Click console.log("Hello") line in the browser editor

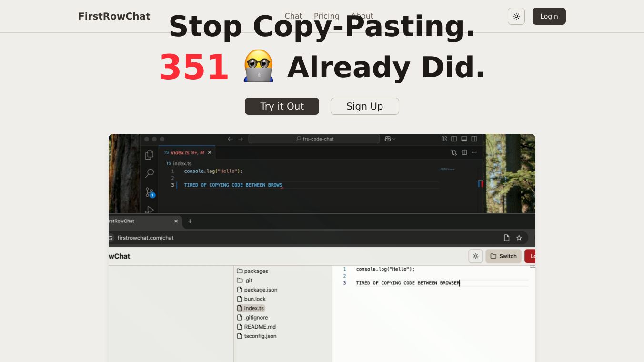pyautogui.click(x=385, y=269)
